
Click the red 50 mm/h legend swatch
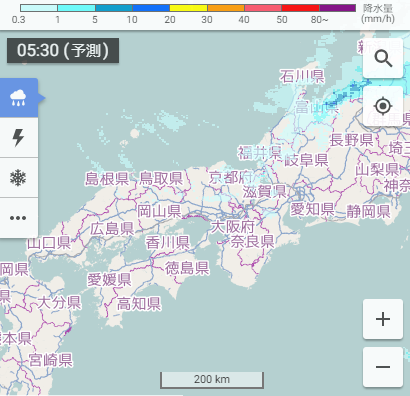300,8
